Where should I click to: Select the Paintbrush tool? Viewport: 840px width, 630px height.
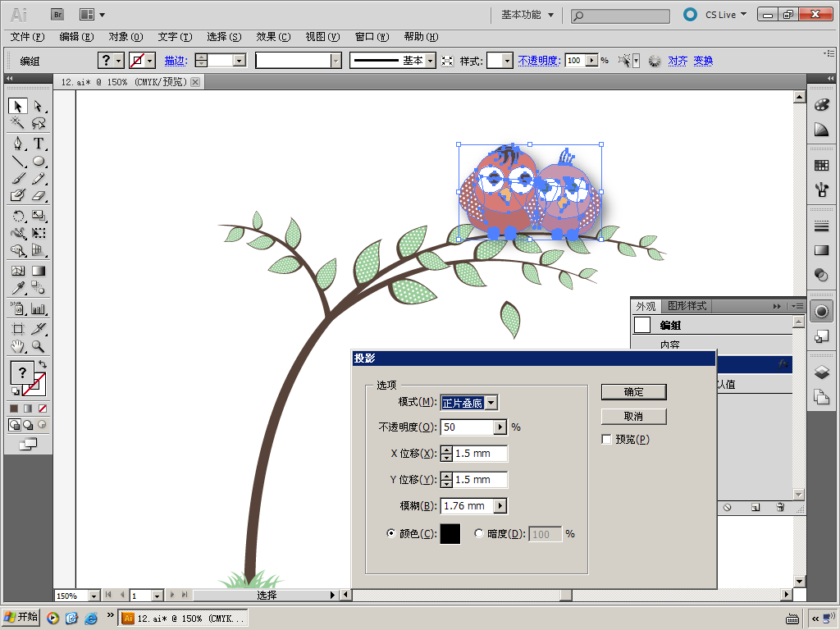pos(18,178)
